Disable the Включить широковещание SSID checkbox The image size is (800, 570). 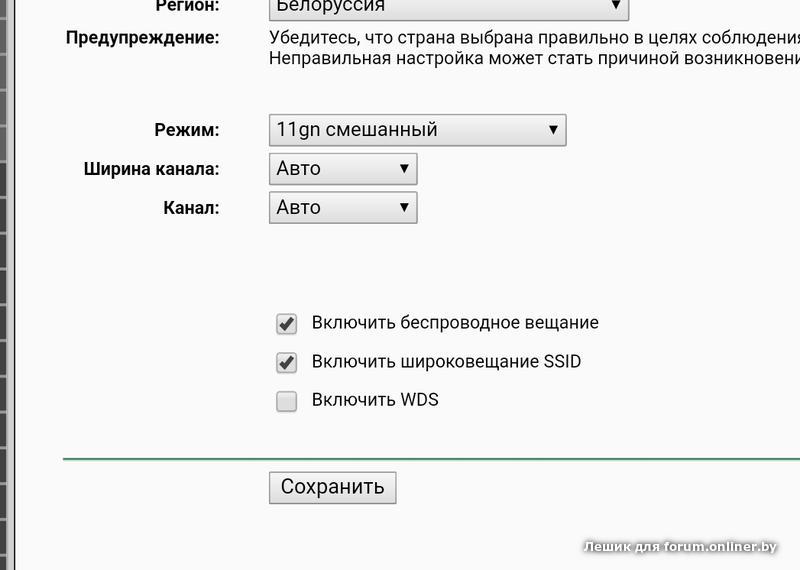(x=287, y=363)
